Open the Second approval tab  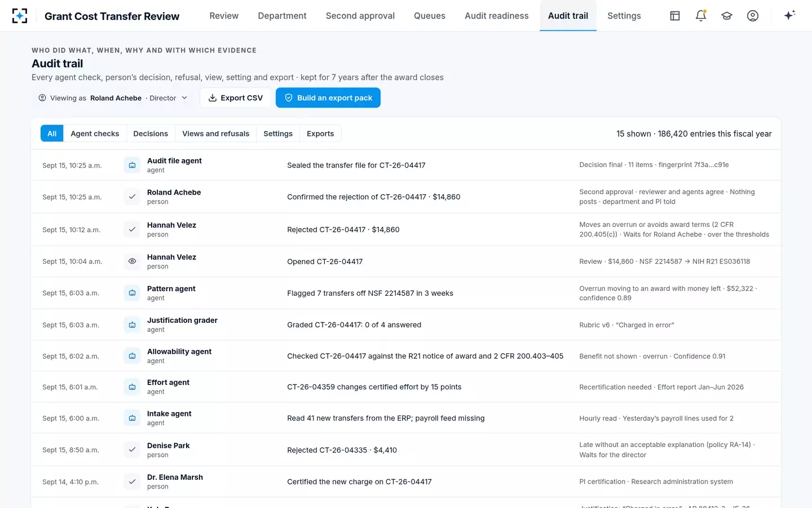click(x=360, y=16)
